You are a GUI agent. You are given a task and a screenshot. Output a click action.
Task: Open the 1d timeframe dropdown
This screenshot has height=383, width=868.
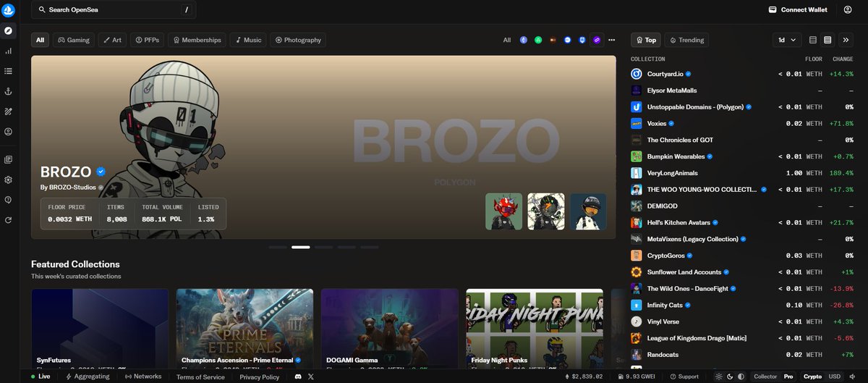[787, 40]
